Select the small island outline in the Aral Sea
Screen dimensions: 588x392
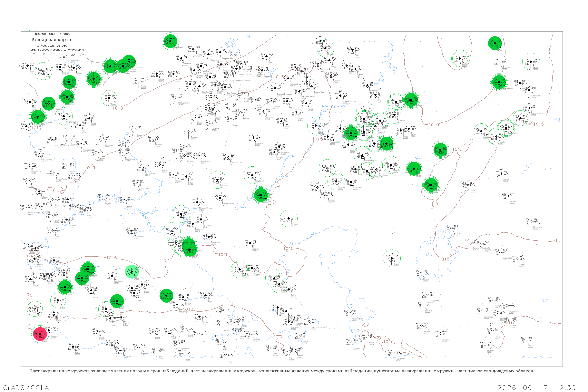[x=394, y=232]
